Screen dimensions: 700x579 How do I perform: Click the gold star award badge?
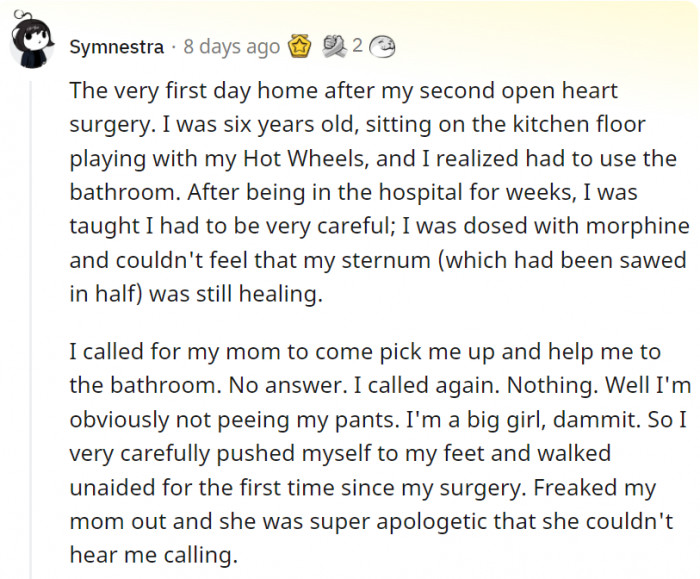299,46
